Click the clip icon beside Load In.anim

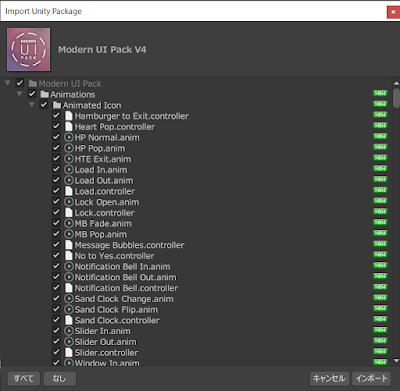click(69, 170)
